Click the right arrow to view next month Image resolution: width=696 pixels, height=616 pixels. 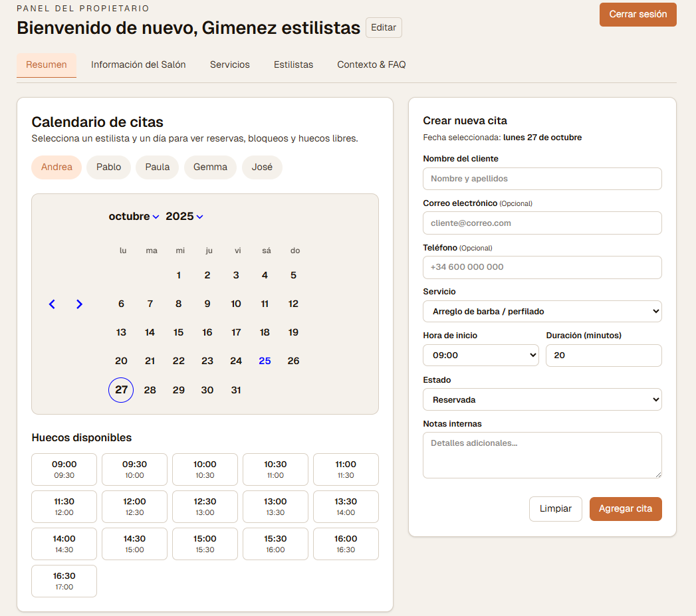[x=79, y=304]
